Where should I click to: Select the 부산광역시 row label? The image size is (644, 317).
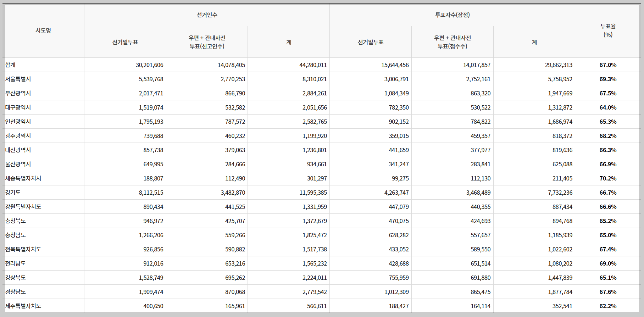(x=18, y=93)
